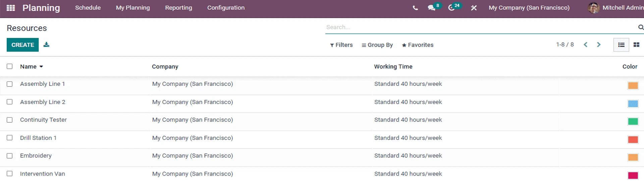Open the apps grid menu icon
The width and height of the screenshot is (644, 181).
(11, 8)
